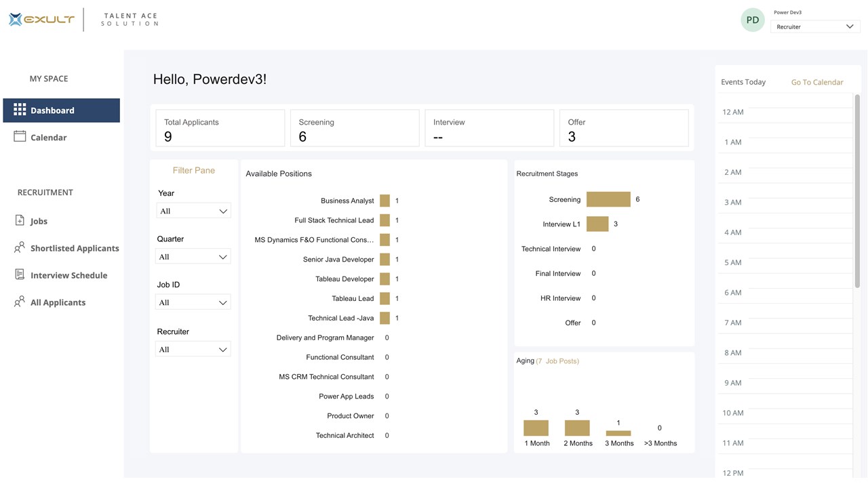This screenshot has height=488, width=868.
Task: Open the Recruiter filter dropdown
Action: (193, 349)
